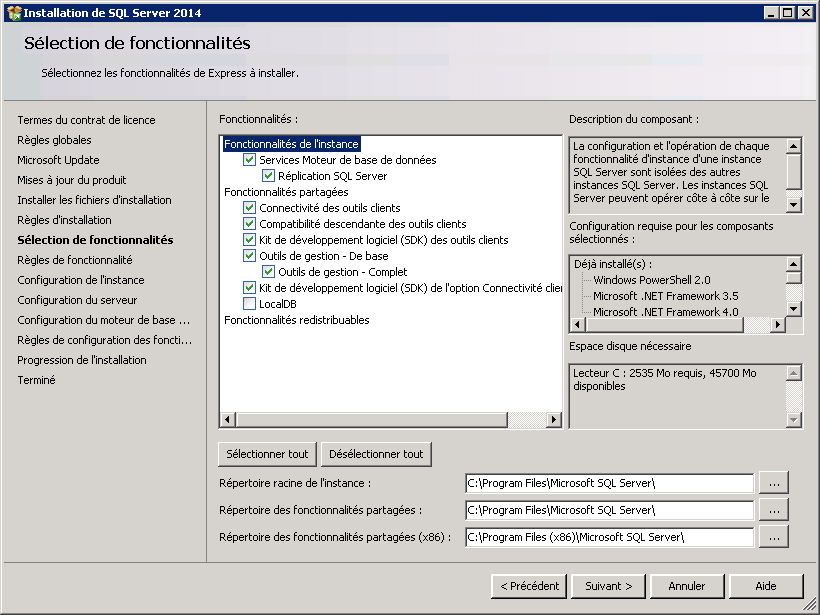The width and height of the screenshot is (820, 615).
Task: Uncheck Services Moteur de base de données
Action: 250,160
